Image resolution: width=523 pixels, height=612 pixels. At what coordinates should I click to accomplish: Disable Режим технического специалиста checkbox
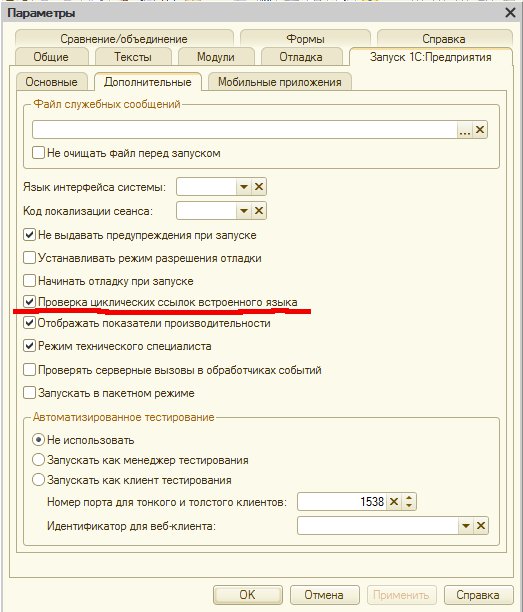pyautogui.click(x=29, y=346)
